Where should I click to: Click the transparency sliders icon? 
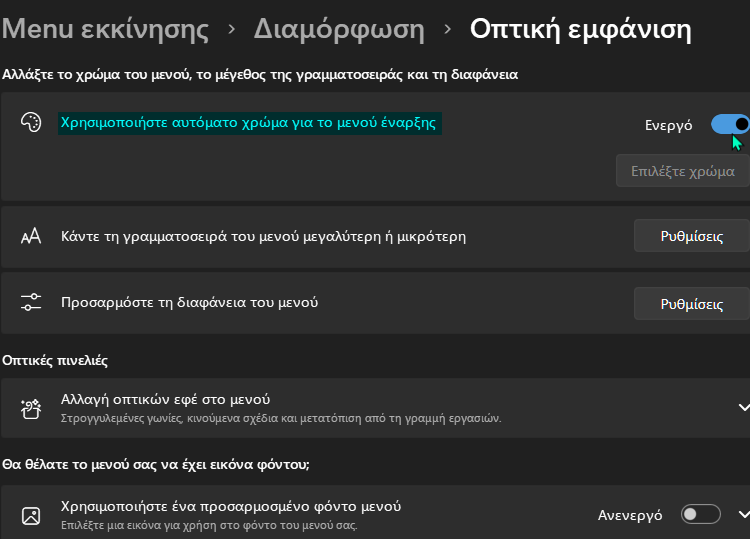31,302
